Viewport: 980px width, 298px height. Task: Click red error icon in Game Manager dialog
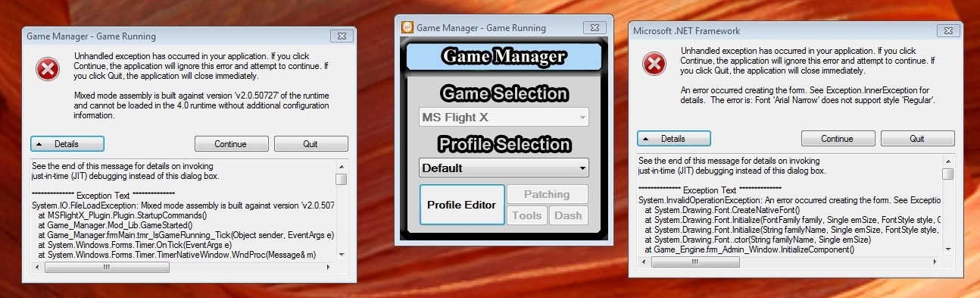(47, 69)
